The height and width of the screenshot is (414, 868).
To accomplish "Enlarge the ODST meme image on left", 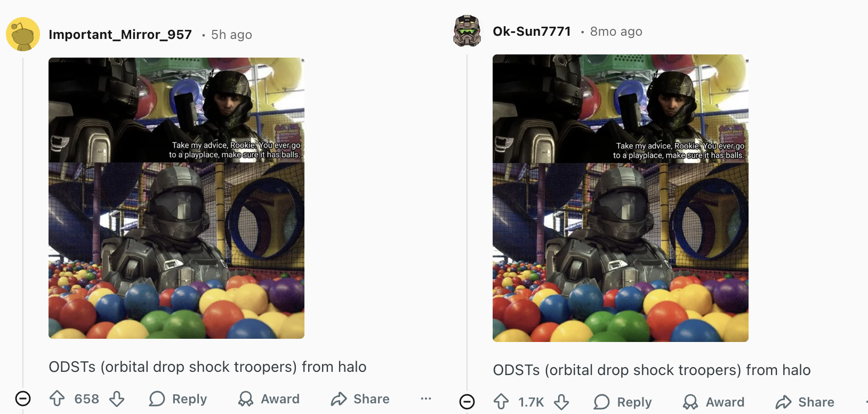I will click(x=176, y=198).
